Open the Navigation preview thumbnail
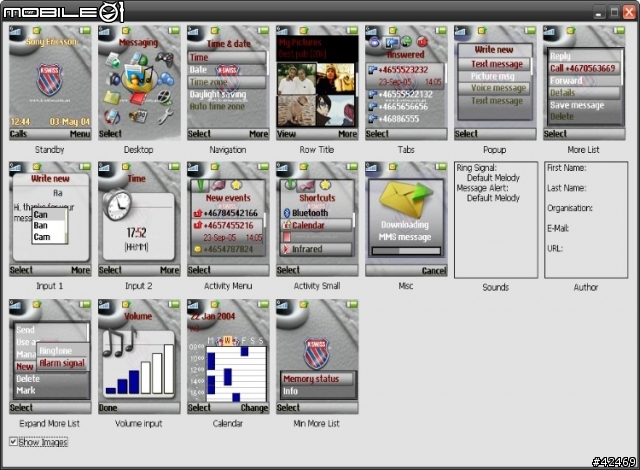The height and width of the screenshot is (470, 640). tap(228, 83)
